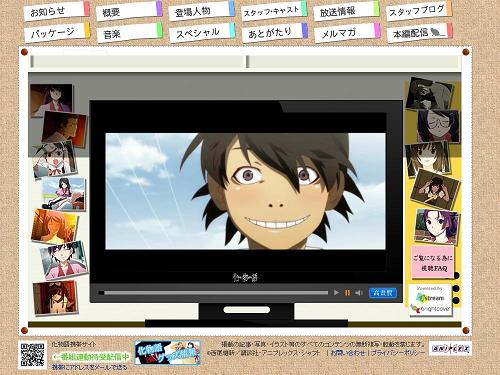Click the pink 視聴FAQ note
The height and width of the screenshot is (375, 500).
click(433, 262)
